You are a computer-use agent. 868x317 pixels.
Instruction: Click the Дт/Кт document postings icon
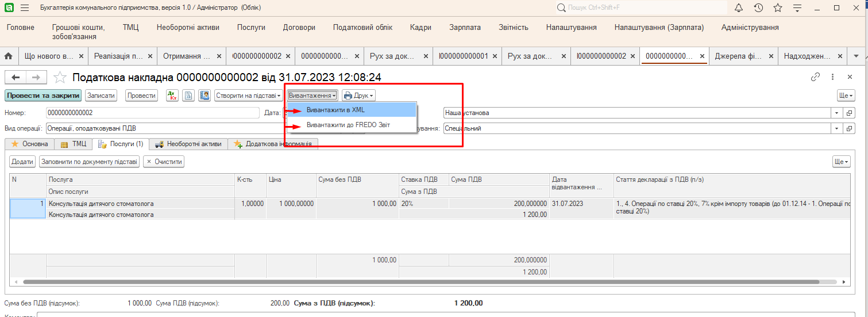172,96
